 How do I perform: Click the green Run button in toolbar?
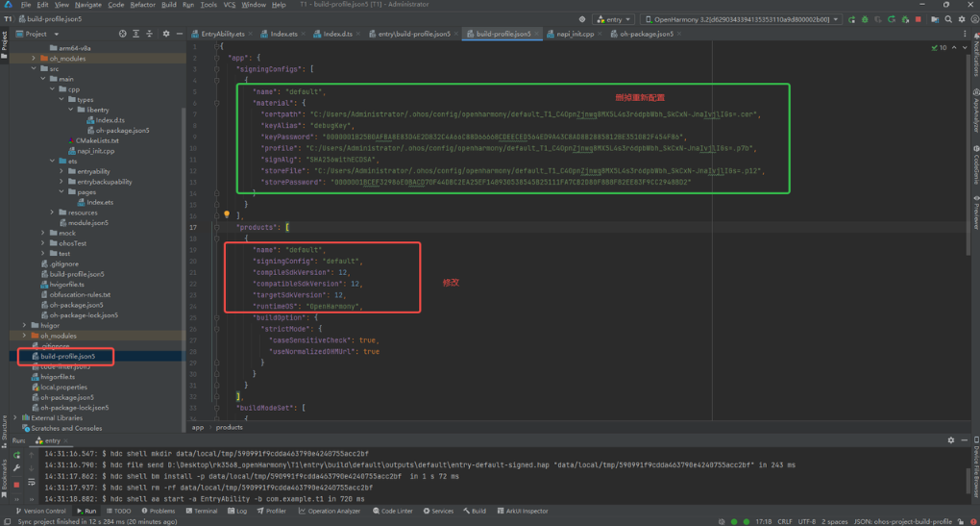point(851,19)
